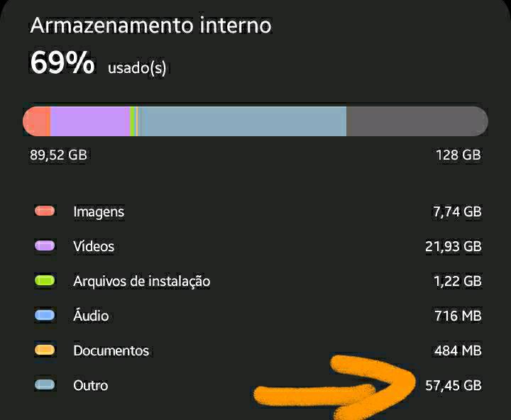Select the 57,45 GB Outro size value
Viewport: 511px width, 420px height.
pyautogui.click(x=454, y=385)
